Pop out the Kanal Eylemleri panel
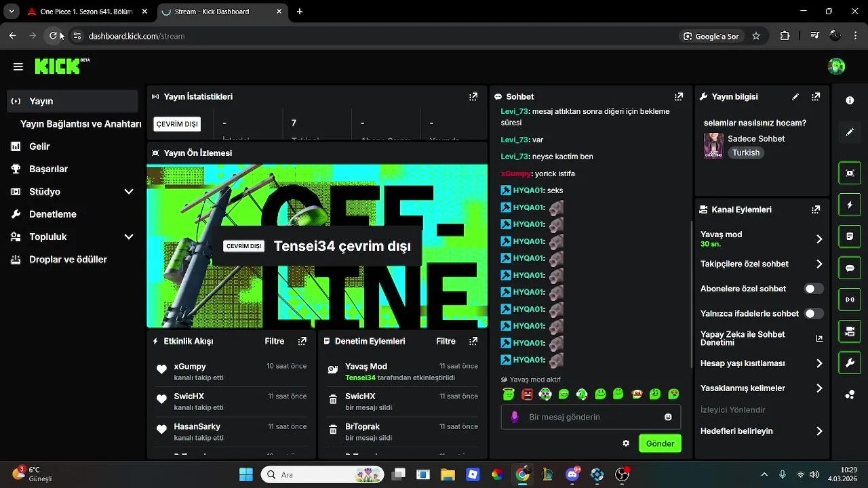 pos(816,210)
